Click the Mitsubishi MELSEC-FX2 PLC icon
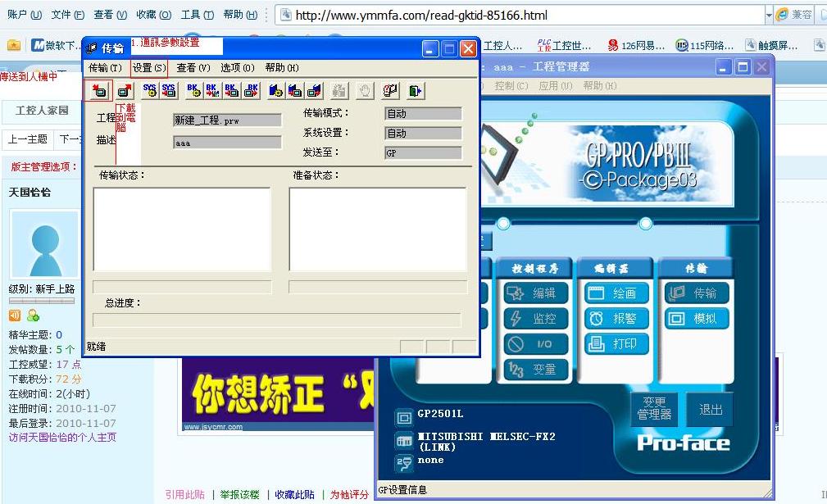 point(403,440)
